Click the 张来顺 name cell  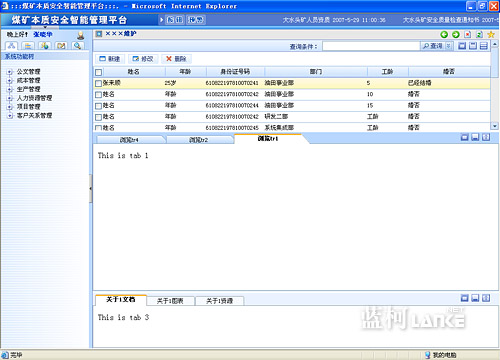[x=111, y=83]
